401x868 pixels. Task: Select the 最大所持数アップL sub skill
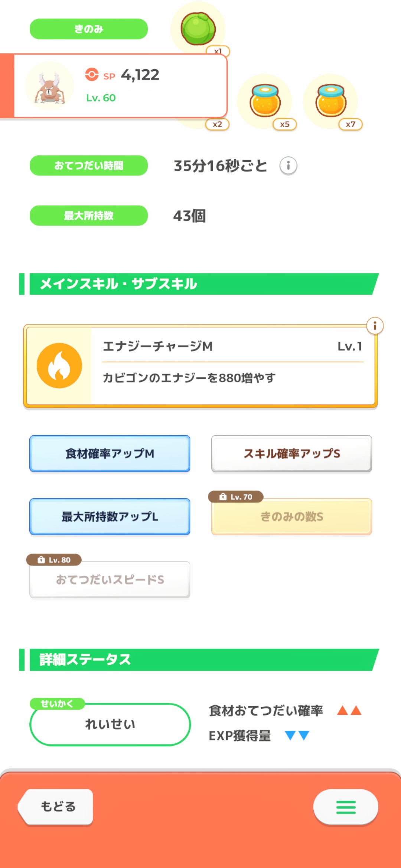(x=110, y=517)
